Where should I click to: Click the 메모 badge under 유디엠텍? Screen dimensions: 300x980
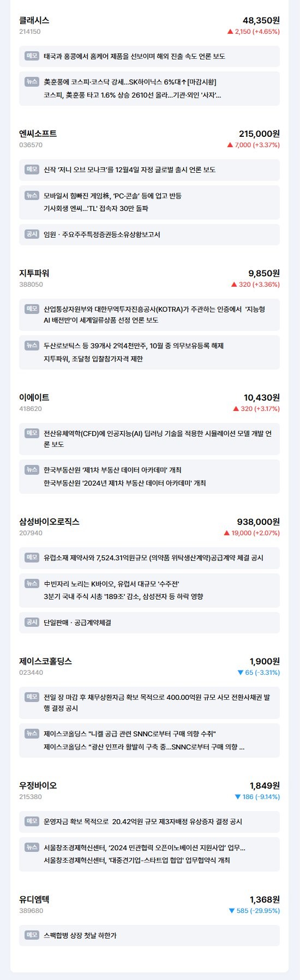point(32,935)
